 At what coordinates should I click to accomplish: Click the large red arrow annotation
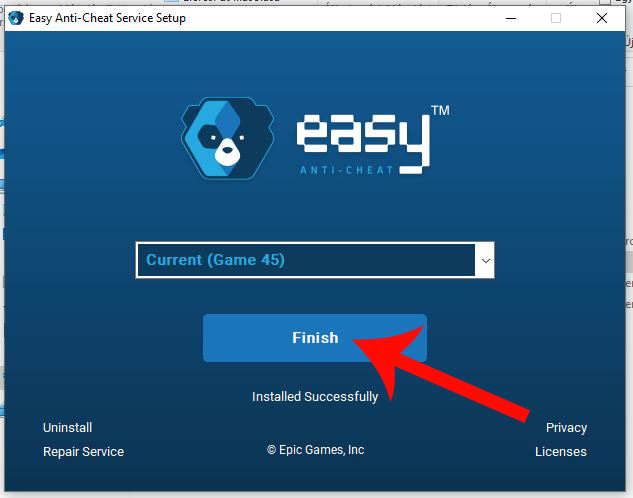440,371
